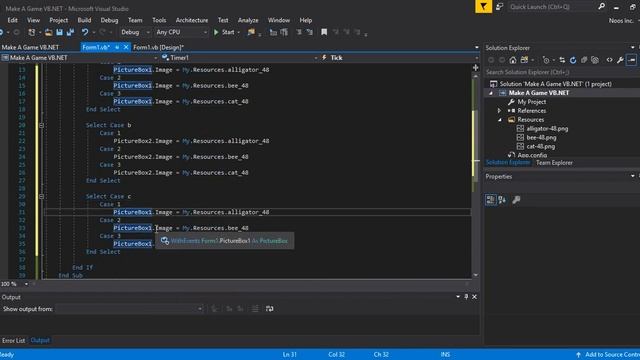Screen dimensions: 640x360
Task: Click the Undo arrow icon
Action: (84, 32)
